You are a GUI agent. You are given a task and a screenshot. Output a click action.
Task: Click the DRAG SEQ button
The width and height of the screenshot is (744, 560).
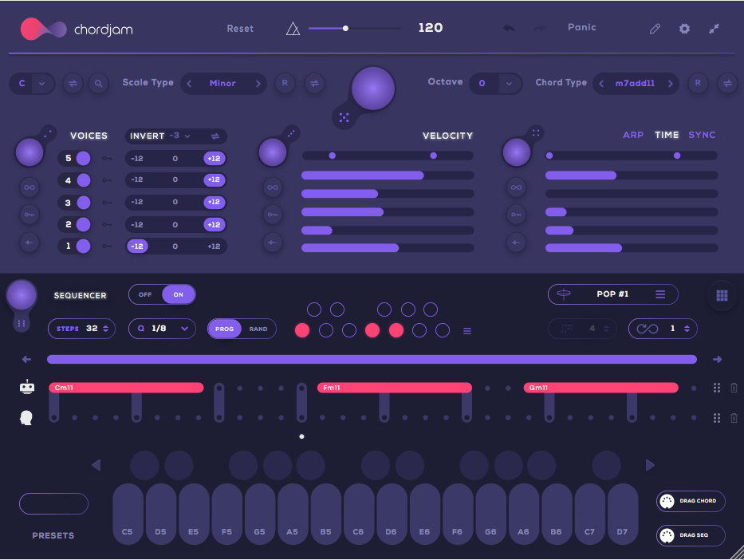point(691,535)
